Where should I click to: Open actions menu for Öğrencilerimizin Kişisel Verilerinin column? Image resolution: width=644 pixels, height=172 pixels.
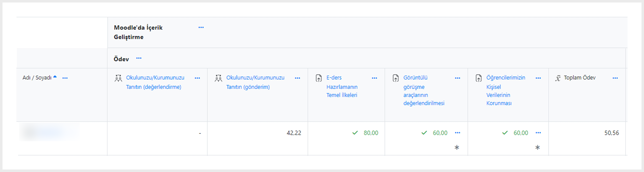[538, 78]
